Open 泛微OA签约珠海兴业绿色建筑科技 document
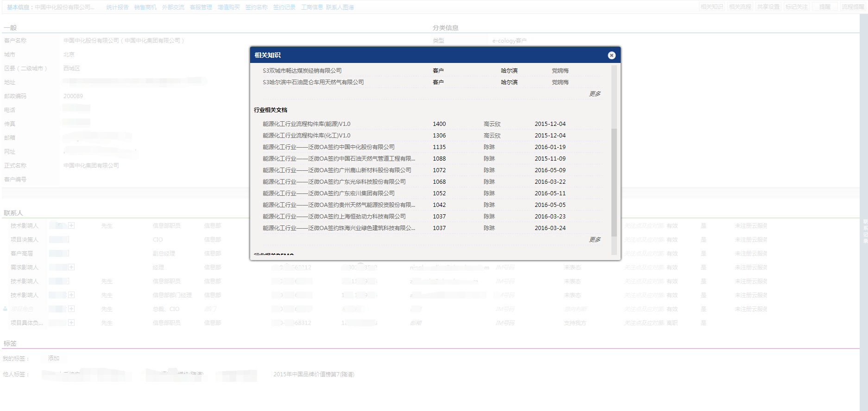Viewport: 868px width, 411px height. [x=339, y=228]
